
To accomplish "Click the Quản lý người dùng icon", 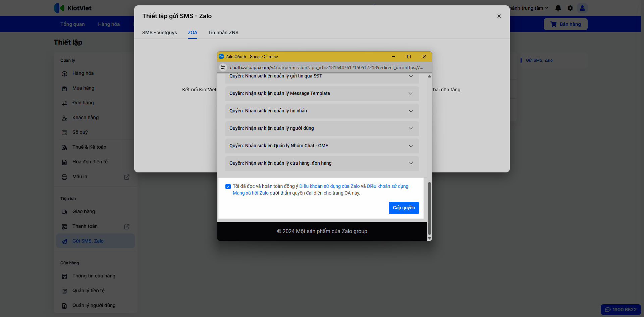I will pyautogui.click(x=64, y=306).
